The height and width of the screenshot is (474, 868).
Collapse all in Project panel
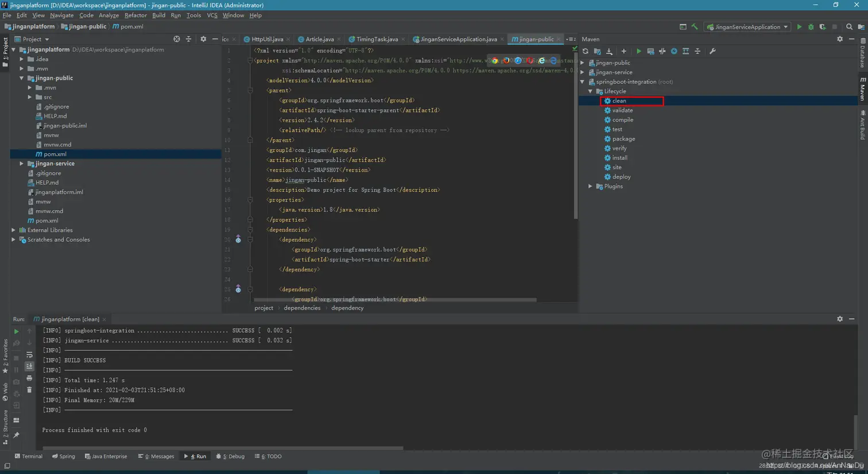tap(188, 39)
